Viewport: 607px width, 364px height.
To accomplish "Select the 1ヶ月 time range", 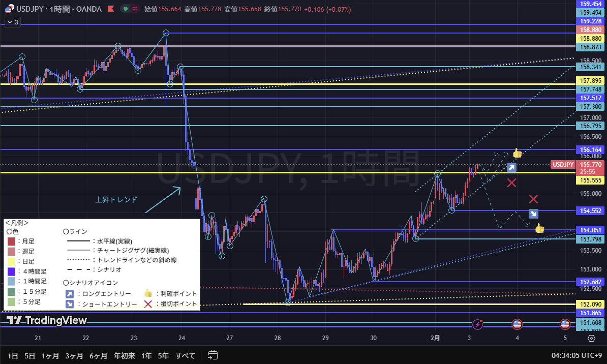I will pyautogui.click(x=50, y=355).
